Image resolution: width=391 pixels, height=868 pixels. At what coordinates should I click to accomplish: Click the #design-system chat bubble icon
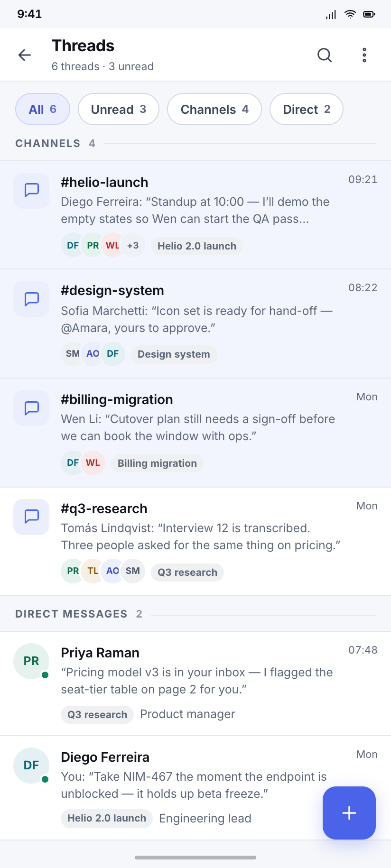(31, 299)
